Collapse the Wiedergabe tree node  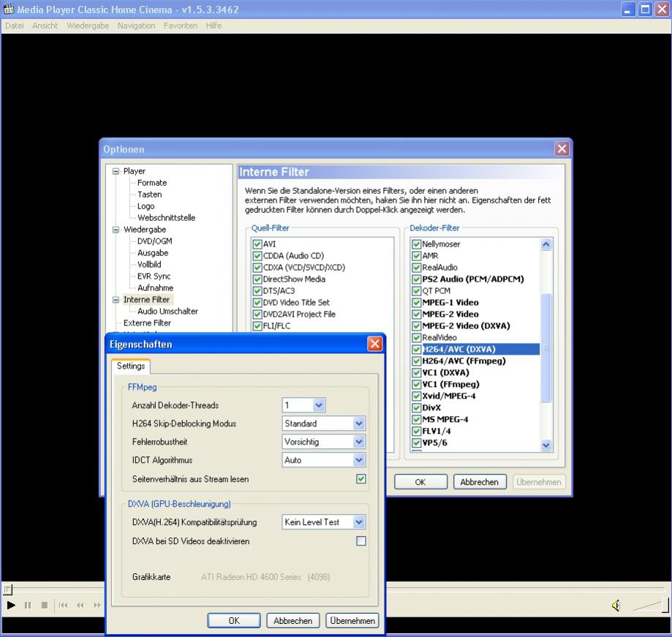coord(116,230)
